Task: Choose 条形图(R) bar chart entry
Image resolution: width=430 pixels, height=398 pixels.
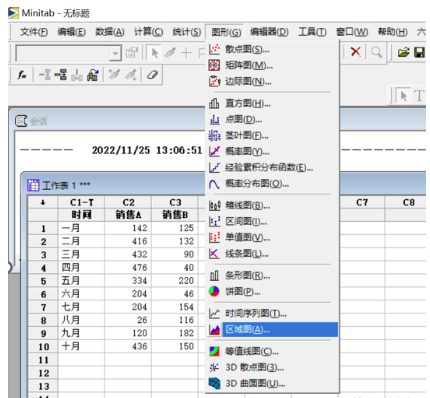Action: 272,276
